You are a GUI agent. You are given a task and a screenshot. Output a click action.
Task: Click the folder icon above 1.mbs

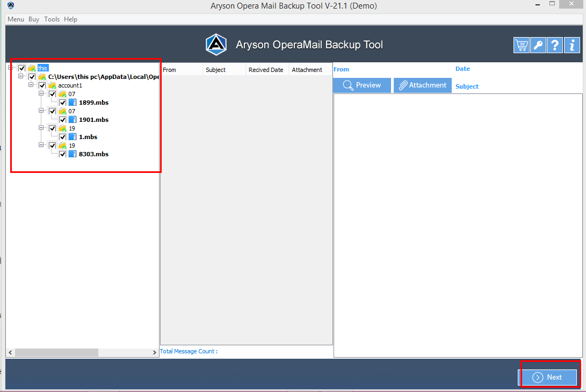62,128
